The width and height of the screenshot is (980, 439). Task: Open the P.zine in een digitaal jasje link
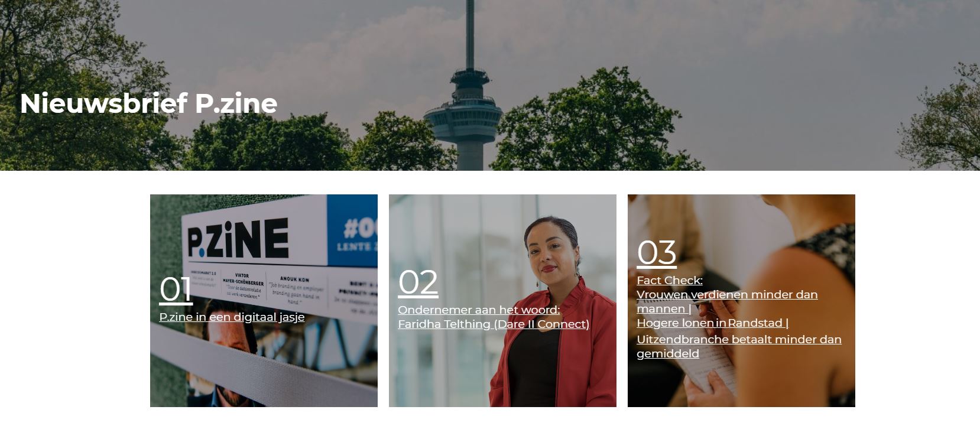232,317
